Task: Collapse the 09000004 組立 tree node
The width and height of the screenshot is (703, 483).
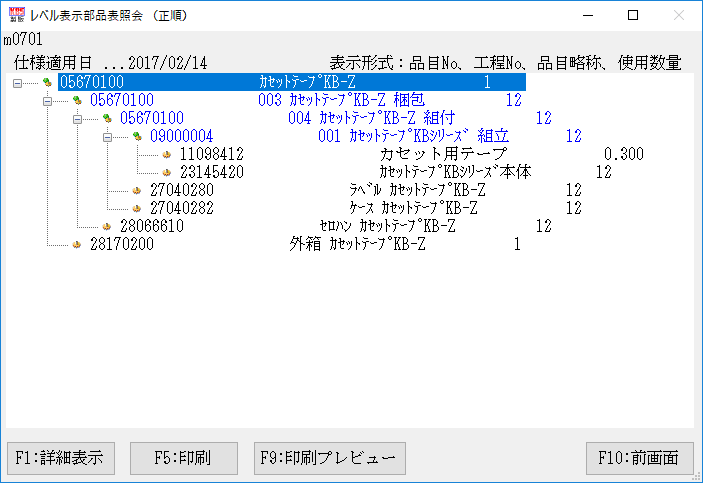Action: click(107, 137)
